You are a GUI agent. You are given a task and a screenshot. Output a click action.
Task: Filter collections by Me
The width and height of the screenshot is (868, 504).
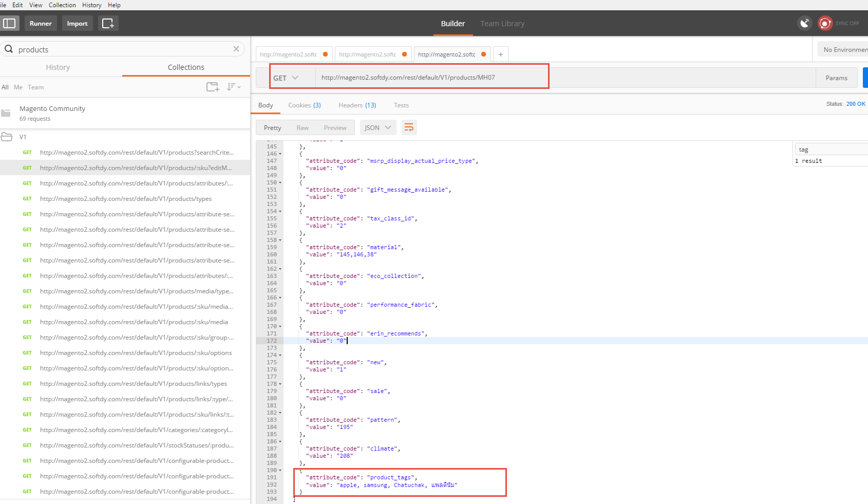click(x=18, y=87)
